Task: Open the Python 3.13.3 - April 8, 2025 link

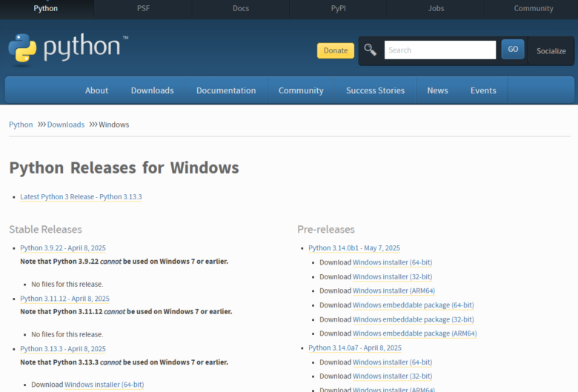Action: click(63, 348)
